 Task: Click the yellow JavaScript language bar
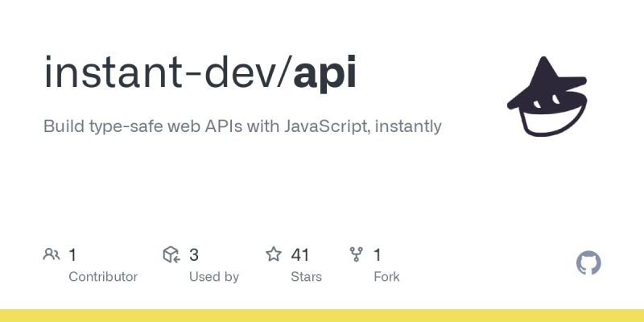322,315
